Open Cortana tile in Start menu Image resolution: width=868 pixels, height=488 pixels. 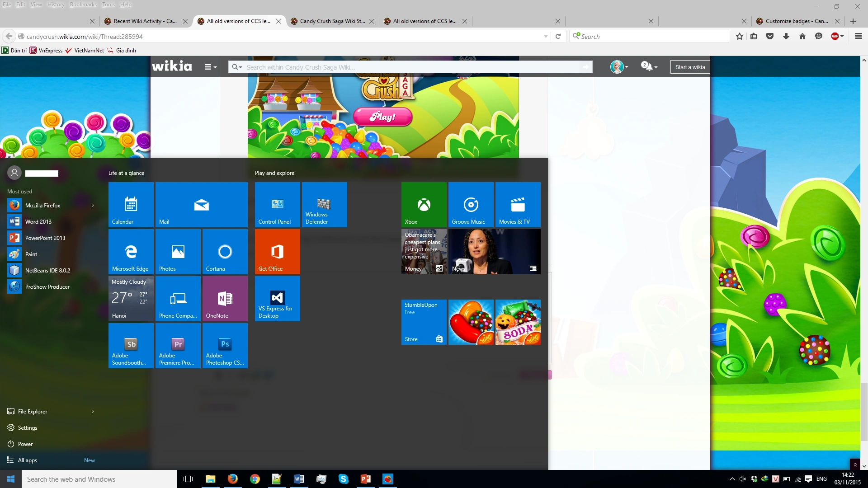[x=225, y=252]
